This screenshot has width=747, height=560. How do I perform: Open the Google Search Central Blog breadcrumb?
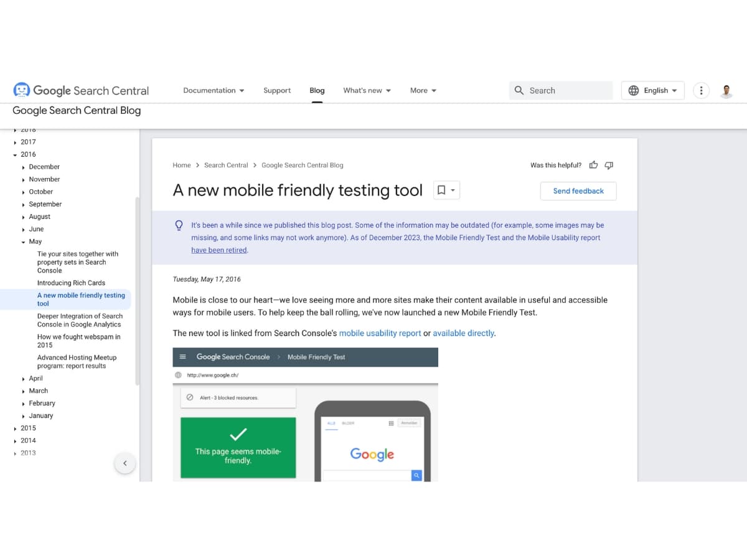303,165
